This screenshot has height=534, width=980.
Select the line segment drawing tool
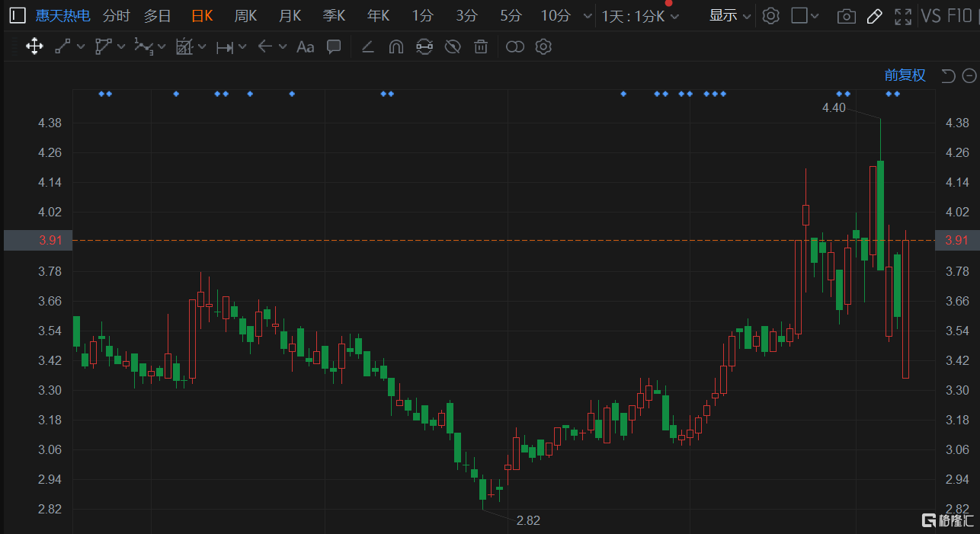[x=62, y=47]
